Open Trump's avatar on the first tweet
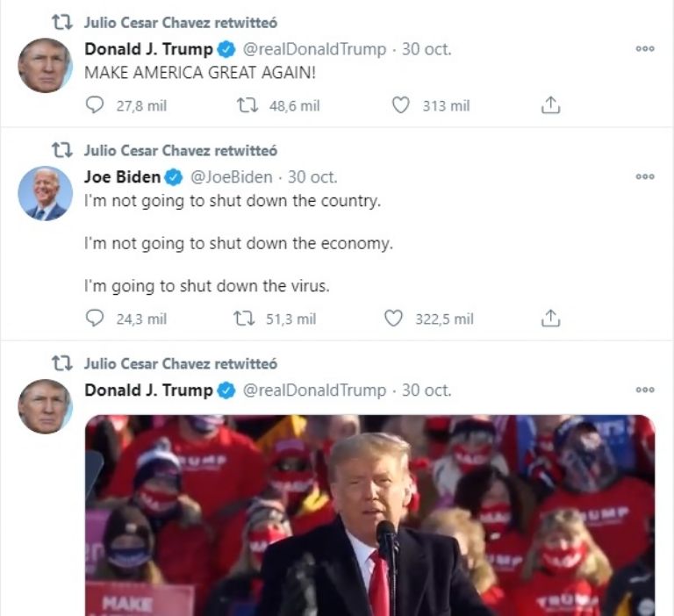This screenshot has height=616, width=674. tap(45, 65)
